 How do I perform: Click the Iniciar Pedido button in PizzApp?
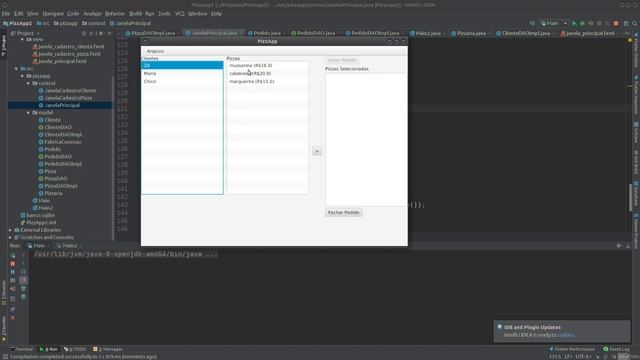pos(342,60)
